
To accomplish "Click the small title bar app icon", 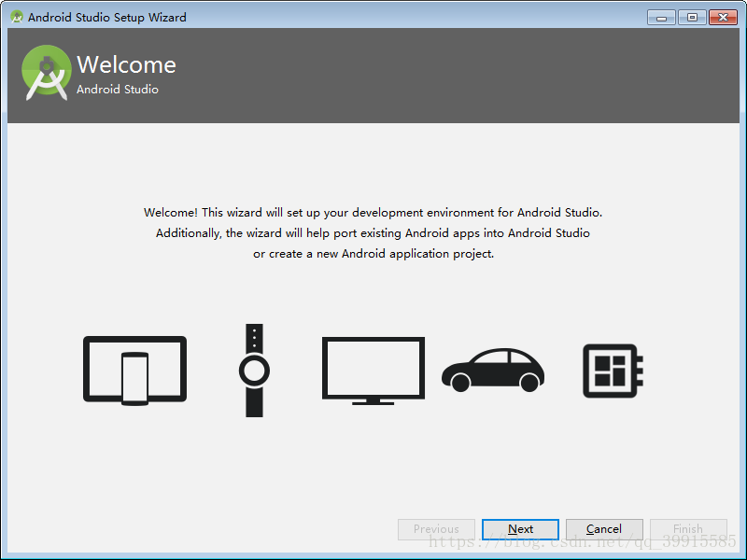I will tap(17, 17).
